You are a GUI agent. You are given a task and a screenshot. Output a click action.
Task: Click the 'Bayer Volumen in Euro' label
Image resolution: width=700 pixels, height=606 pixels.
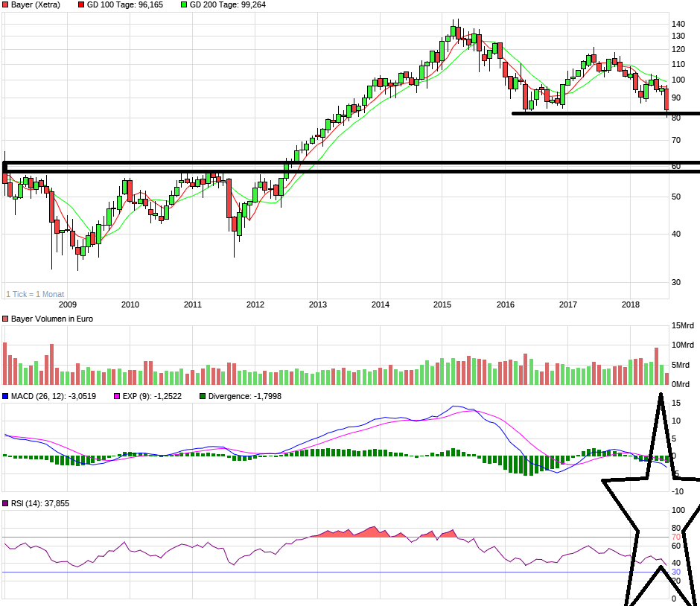point(52,319)
